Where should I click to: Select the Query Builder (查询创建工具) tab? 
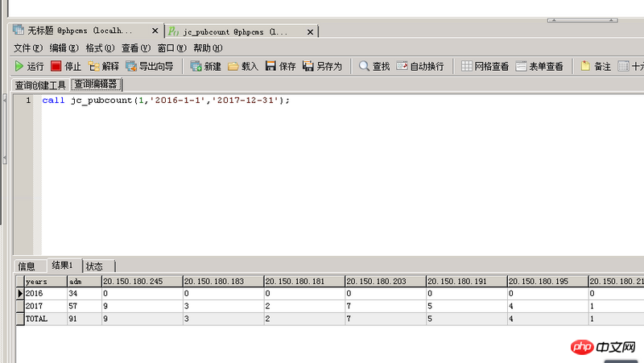pos(40,85)
